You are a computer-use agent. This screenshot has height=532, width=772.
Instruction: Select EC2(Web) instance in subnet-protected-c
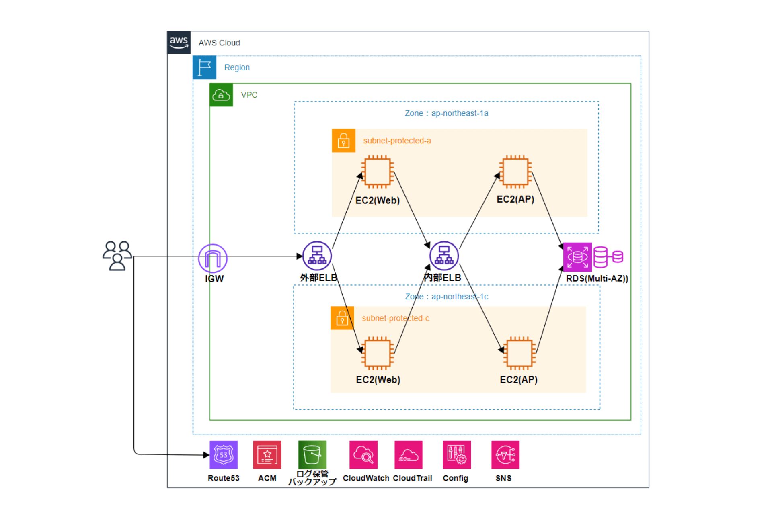pyautogui.click(x=378, y=353)
